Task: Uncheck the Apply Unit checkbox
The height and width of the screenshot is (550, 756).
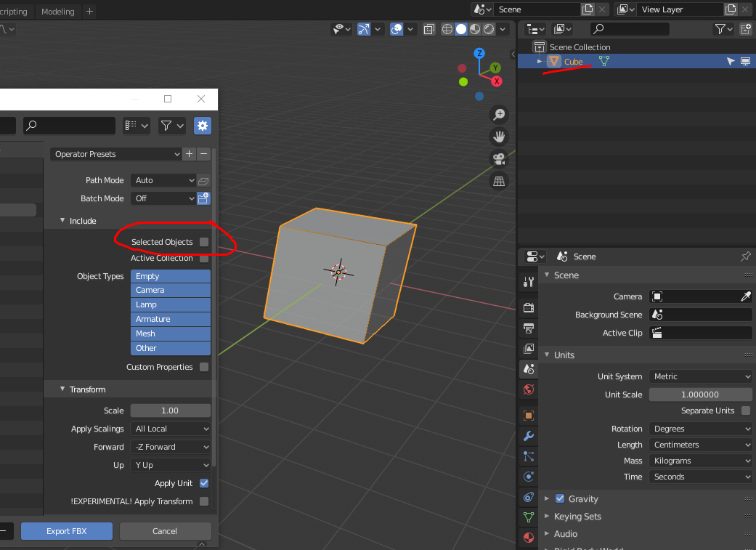Action: click(204, 483)
